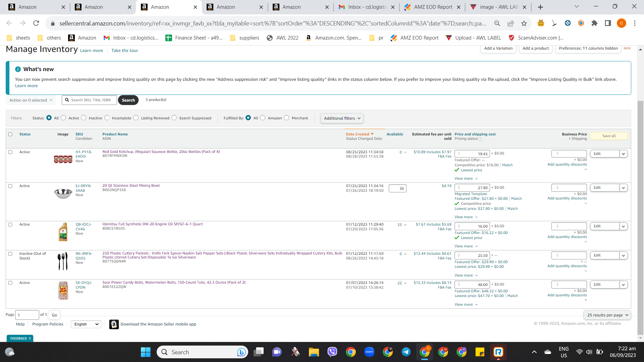Screen dimensions: 644x362
Task: Click price field showing 27.90
Action: coord(472,188)
